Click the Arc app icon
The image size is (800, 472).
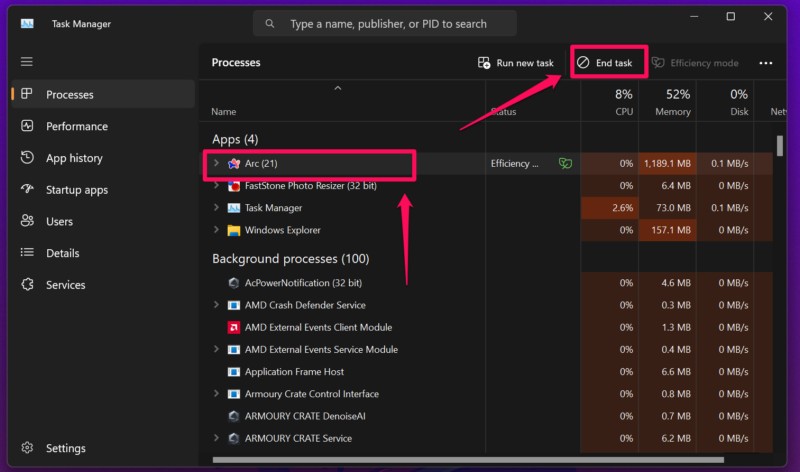click(234, 163)
